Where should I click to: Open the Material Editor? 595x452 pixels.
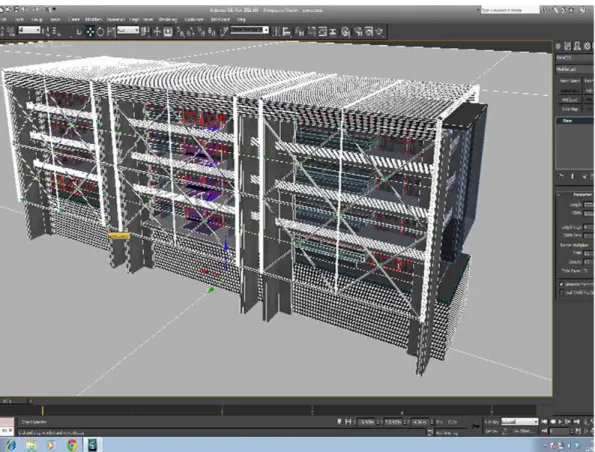coord(345,32)
